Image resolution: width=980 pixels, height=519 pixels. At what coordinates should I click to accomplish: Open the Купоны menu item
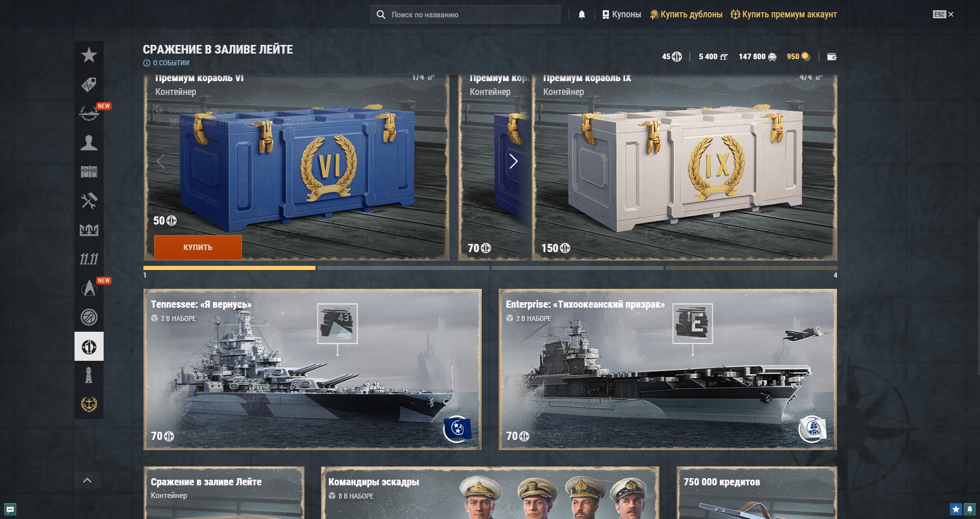pyautogui.click(x=621, y=14)
